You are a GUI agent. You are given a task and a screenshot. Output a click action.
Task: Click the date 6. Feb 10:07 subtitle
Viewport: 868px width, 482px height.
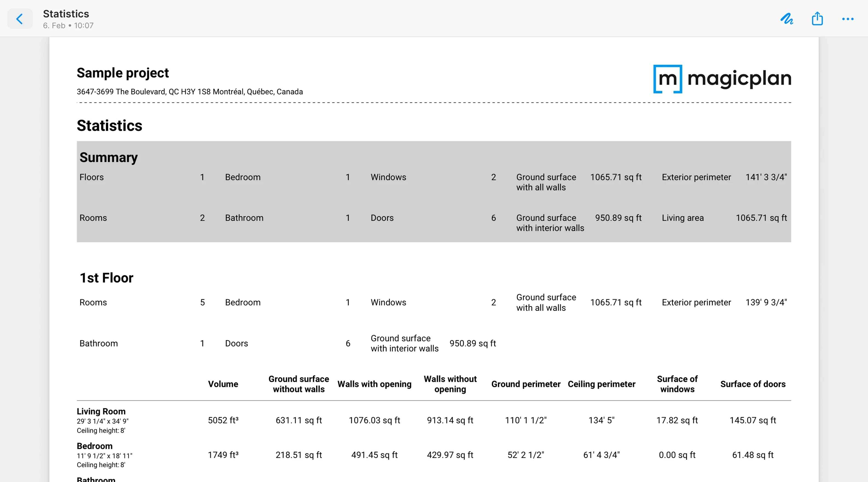(68, 25)
